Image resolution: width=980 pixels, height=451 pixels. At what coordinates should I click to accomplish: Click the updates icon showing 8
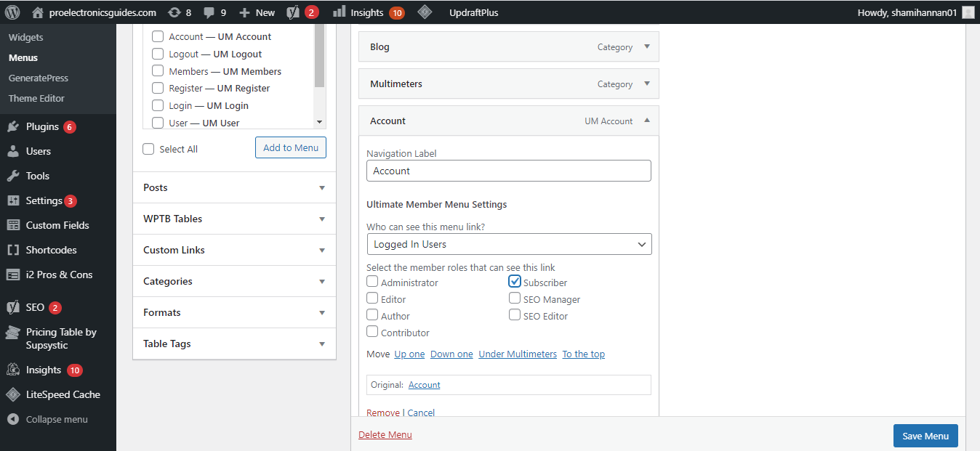tap(174, 12)
